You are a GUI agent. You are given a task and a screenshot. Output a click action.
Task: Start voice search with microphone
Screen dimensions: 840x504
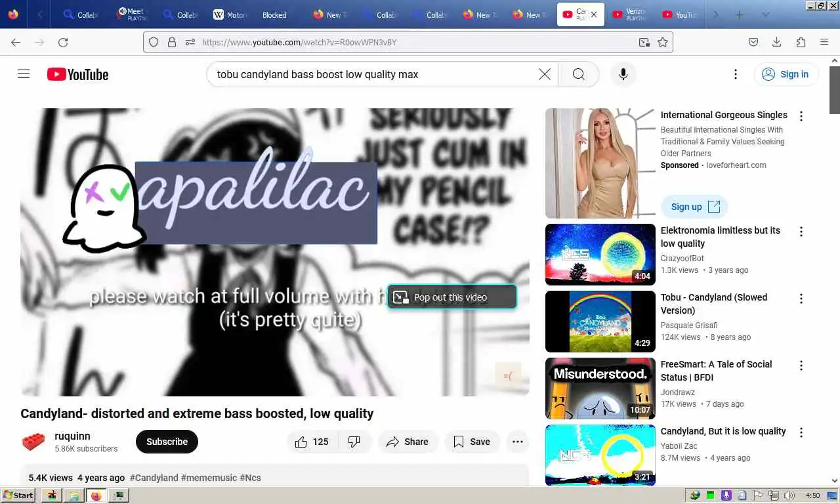pos(623,74)
